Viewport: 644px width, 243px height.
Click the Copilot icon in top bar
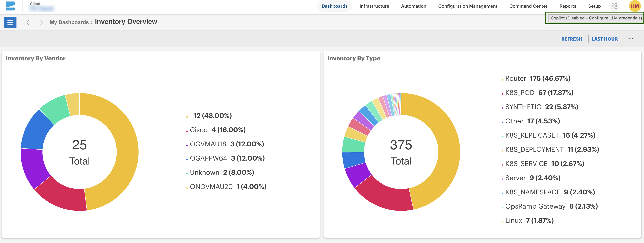click(x=614, y=6)
